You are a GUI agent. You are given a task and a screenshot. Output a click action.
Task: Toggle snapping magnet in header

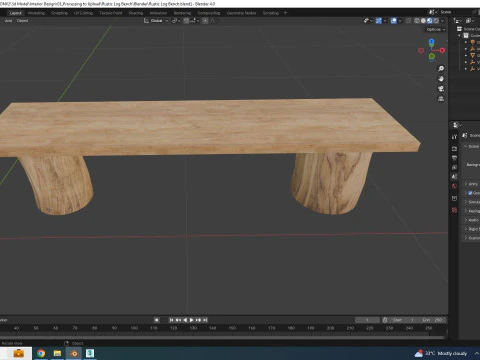click(186, 21)
